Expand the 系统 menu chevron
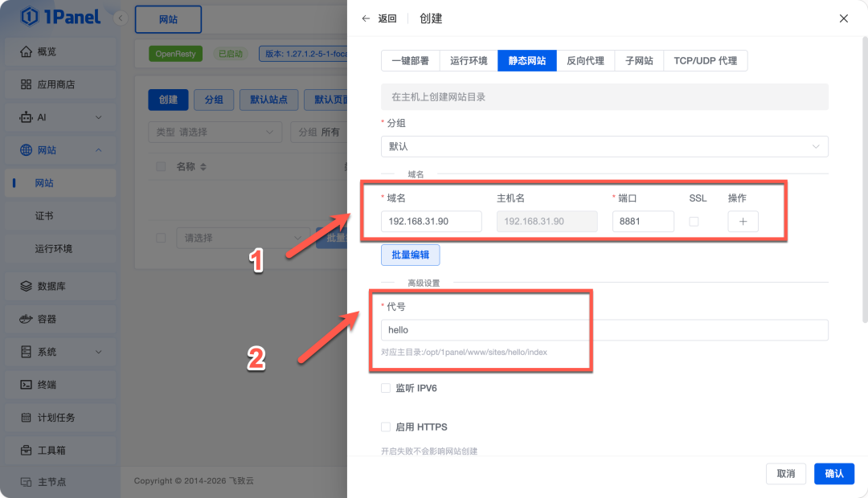Viewport: 868px width, 498px height. 99,352
